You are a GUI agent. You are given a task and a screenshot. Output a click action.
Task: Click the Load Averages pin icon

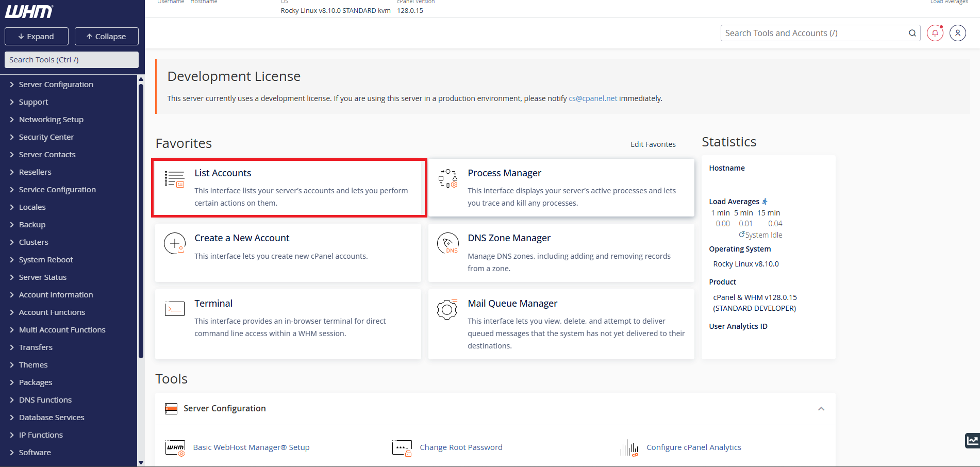pyautogui.click(x=765, y=202)
